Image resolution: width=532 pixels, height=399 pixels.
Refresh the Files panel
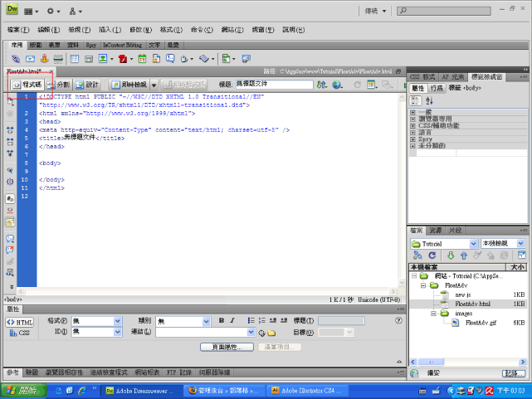pyautogui.click(x=432, y=255)
